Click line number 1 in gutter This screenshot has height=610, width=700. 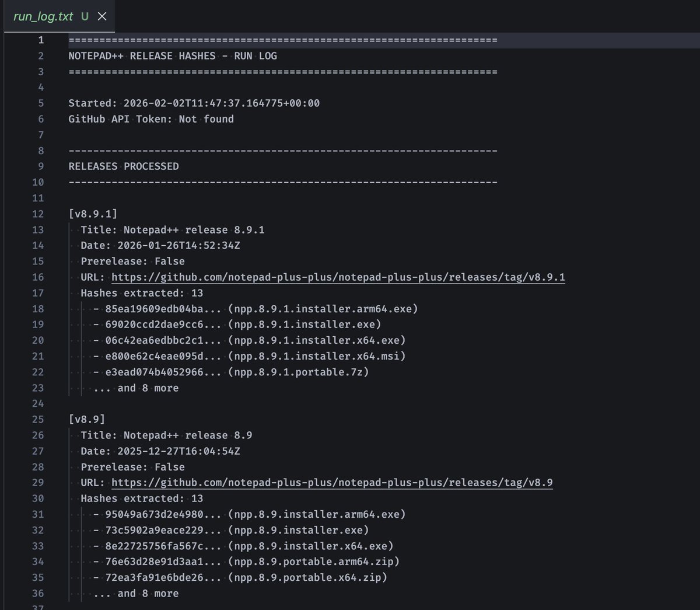41,40
